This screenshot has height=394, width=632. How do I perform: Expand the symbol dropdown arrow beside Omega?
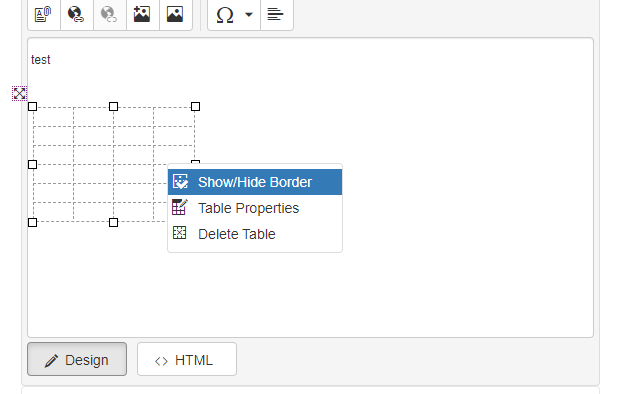point(249,15)
